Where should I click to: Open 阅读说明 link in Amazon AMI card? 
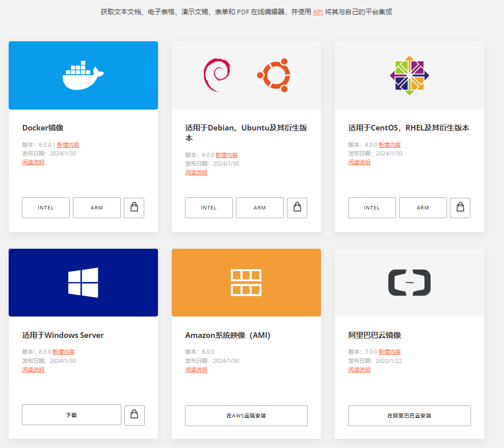(x=196, y=370)
